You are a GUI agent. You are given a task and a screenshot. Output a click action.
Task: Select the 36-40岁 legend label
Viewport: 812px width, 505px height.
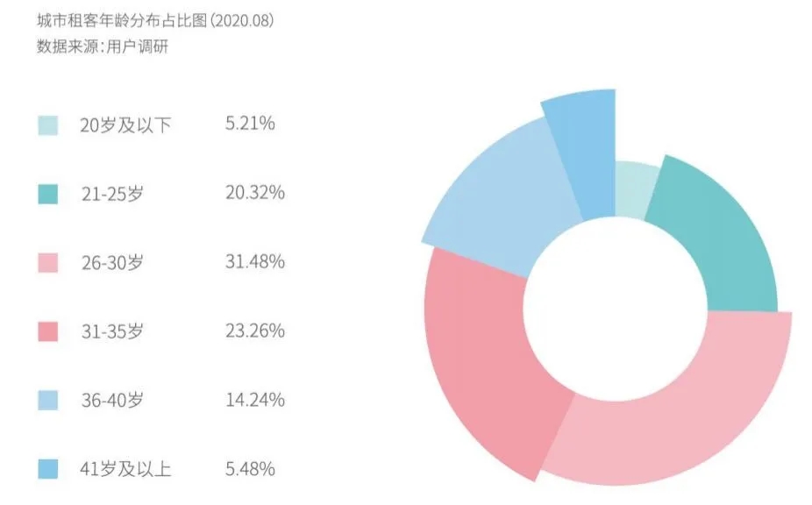click(112, 401)
